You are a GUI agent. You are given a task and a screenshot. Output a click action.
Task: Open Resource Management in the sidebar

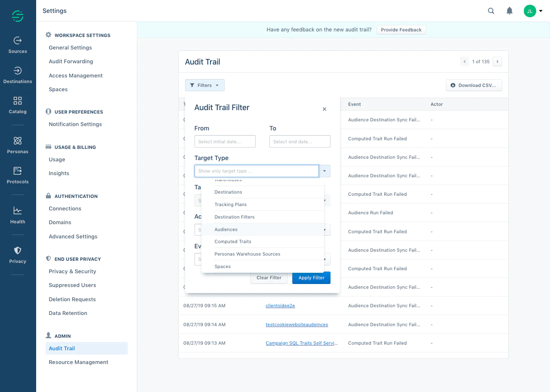[78, 362]
